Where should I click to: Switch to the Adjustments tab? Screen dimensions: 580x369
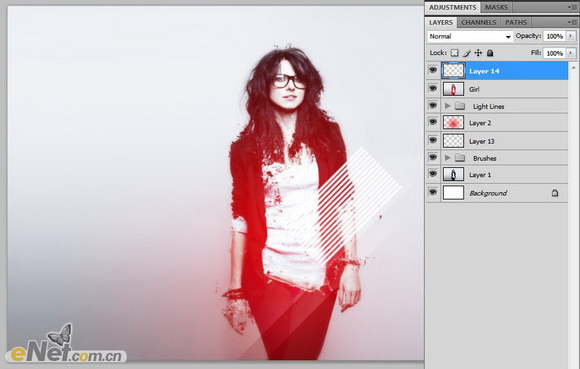[x=452, y=7]
